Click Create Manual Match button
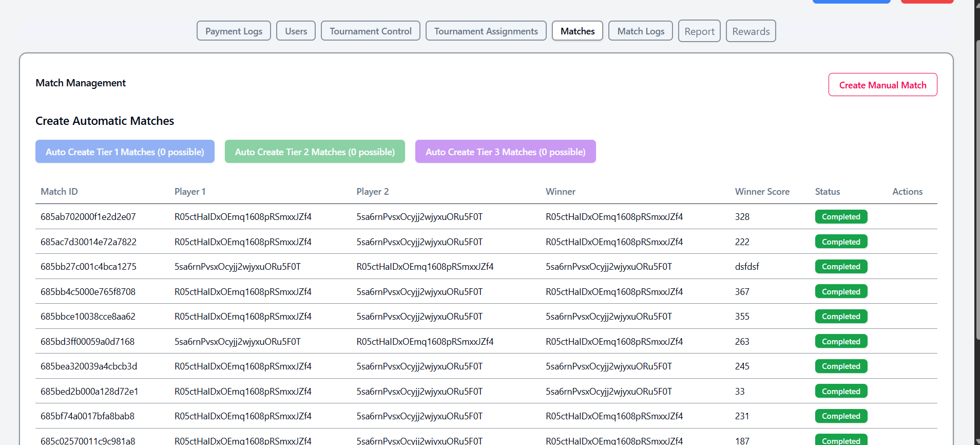 pos(882,85)
